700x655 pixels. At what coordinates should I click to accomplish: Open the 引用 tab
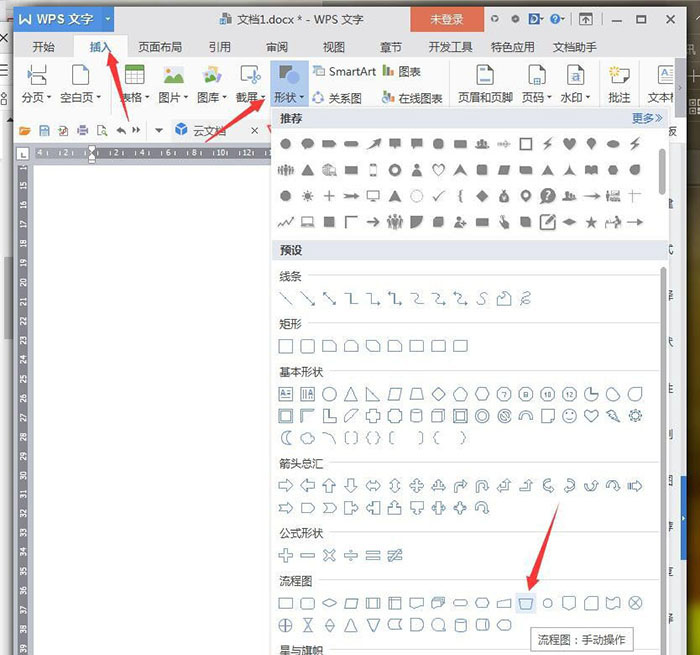coord(220,47)
